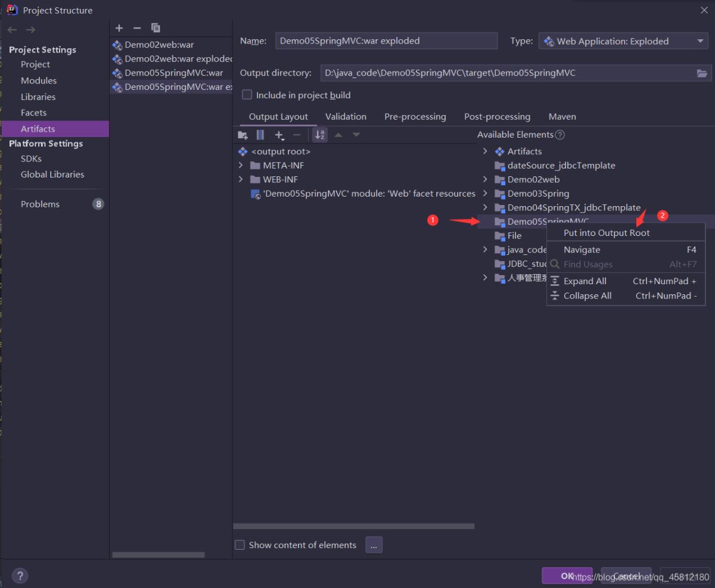Switch to the Validation tab
Screen dimensions: 715x588
coord(346,117)
